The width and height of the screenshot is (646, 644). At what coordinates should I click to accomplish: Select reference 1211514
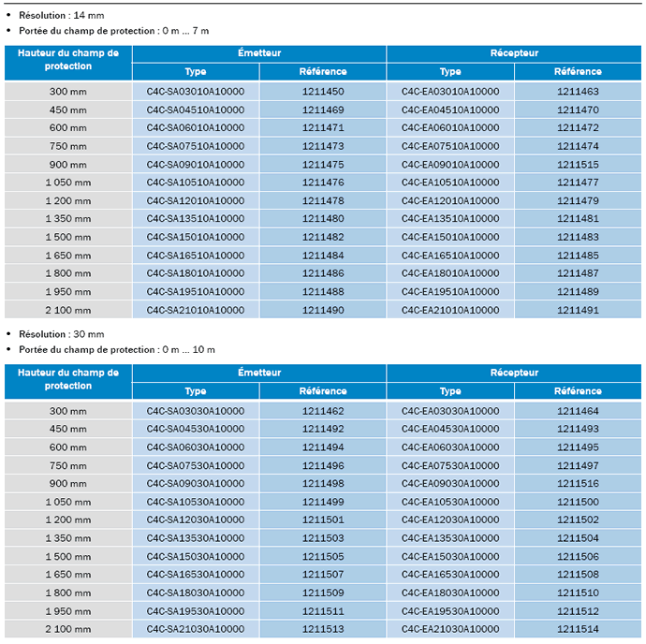(x=578, y=629)
